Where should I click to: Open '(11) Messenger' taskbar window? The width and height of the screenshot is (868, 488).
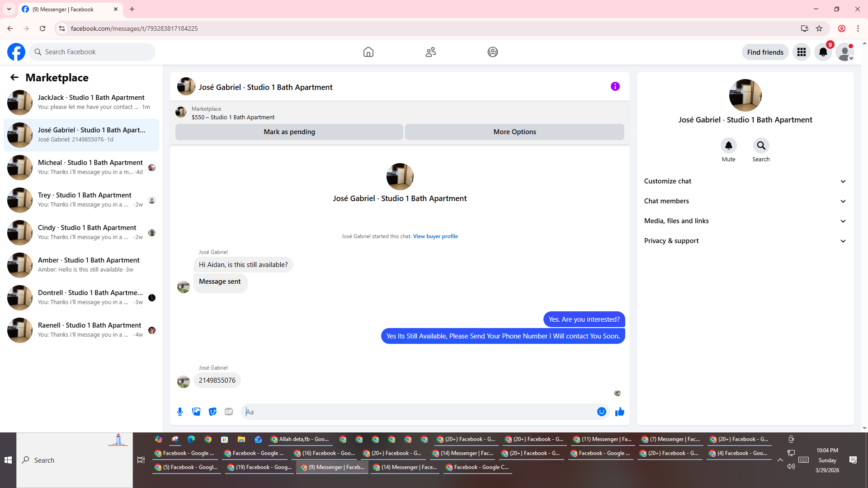click(x=602, y=439)
